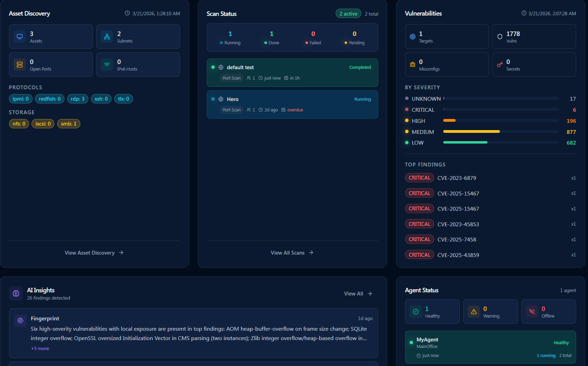Click the Vulns shield icon

(500, 37)
